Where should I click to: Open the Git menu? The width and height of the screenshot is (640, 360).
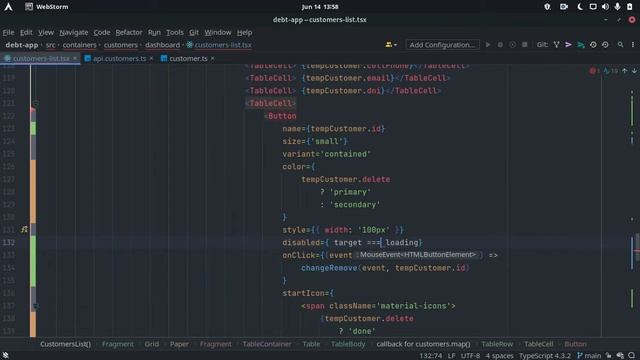point(194,32)
